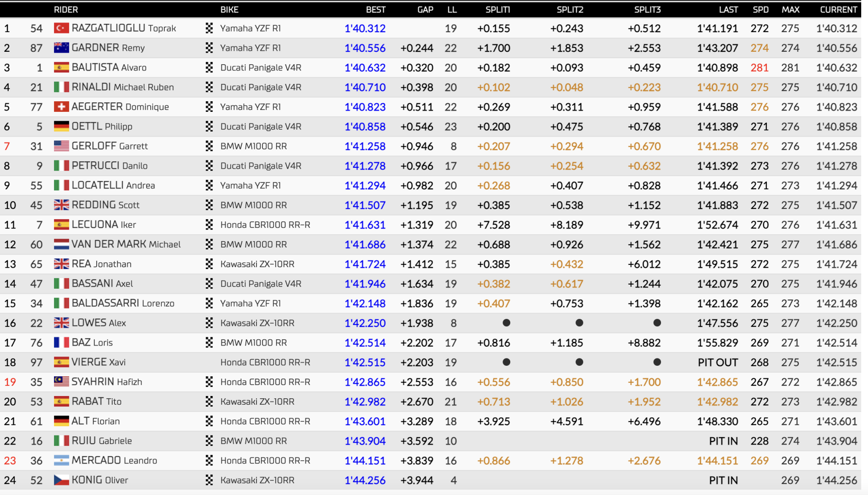Click the Czech flag beside Konig
This screenshot has width=868, height=495.
pyautogui.click(x=61, y=480)
